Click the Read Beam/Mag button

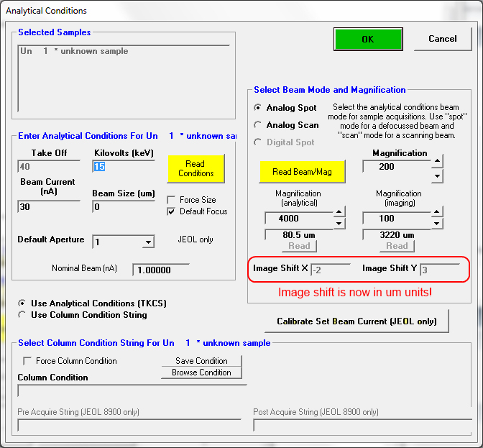(x=302, y=172)
